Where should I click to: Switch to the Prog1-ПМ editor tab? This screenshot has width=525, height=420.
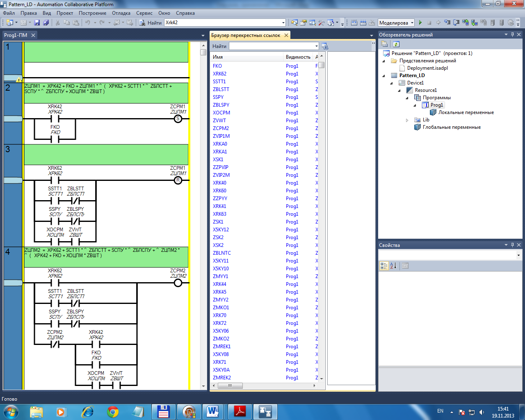point(16,35)
